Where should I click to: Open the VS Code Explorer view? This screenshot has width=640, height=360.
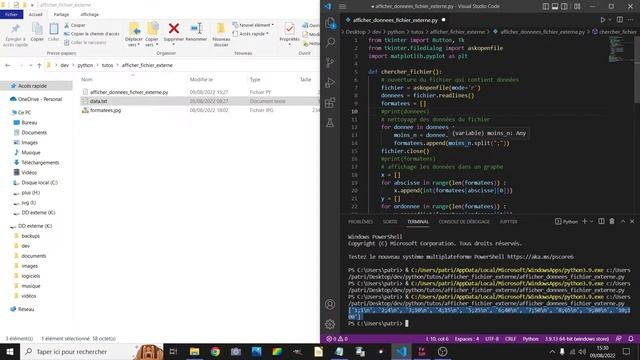coord(330,23)
